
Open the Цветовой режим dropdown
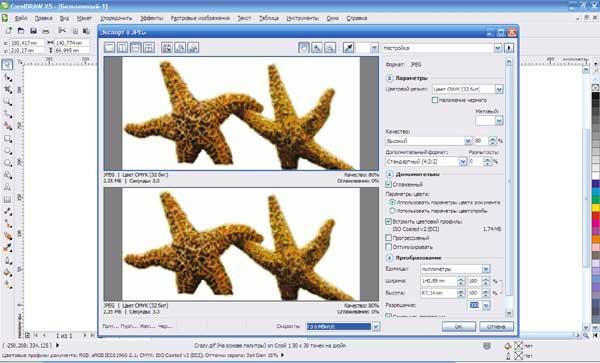pyautogui.click(x=499, y=89)
